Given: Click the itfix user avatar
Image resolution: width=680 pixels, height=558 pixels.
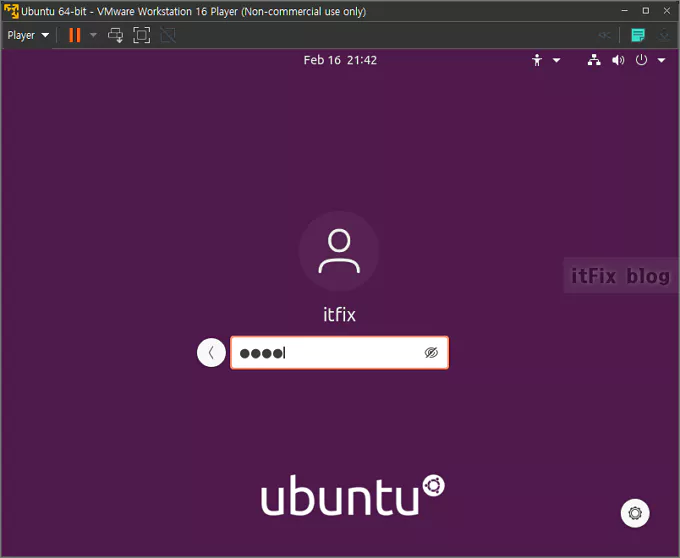Looking at the screenshot, I should [339, 251].
